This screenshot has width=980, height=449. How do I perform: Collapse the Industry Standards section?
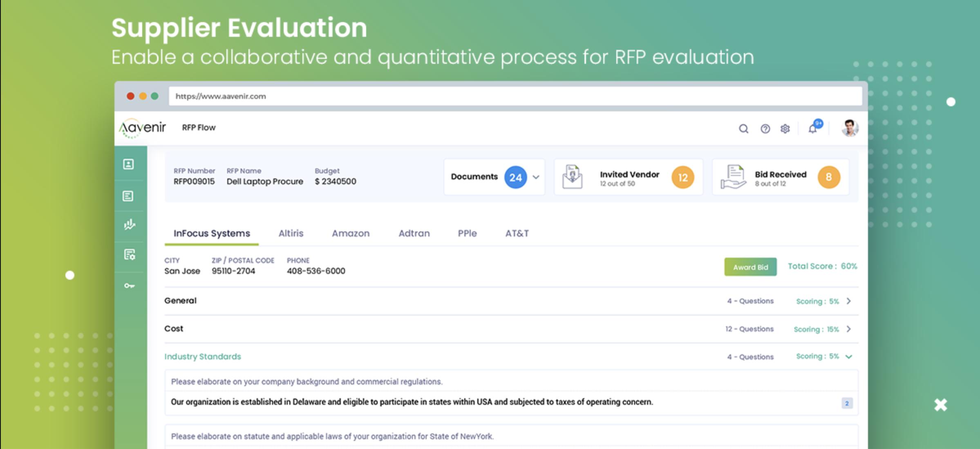pos(849,356)
